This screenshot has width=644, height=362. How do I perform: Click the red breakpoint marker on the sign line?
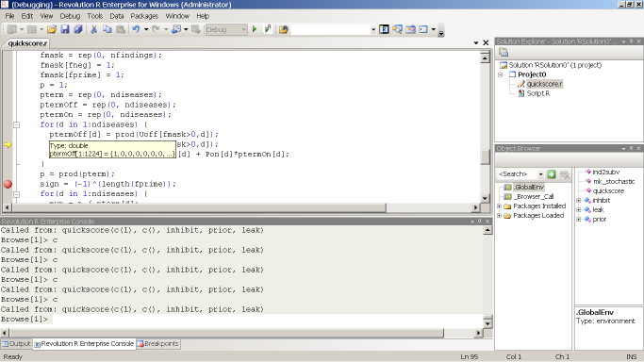pos(8,184)
